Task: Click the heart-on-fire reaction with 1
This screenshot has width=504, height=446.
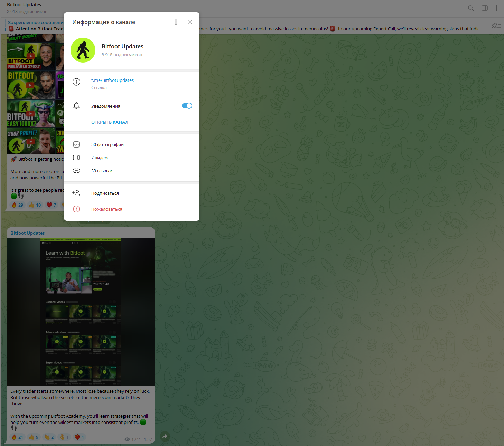Action: (x=80, y=437)
